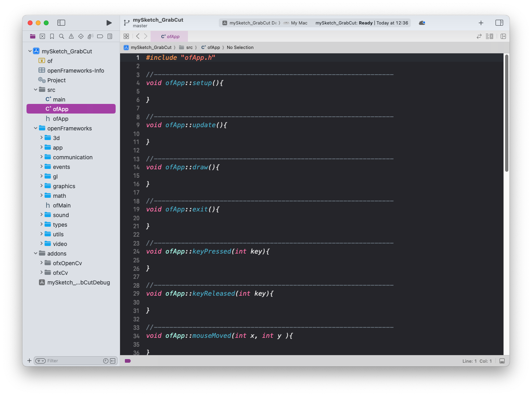This screenshot has width=532, height=396.
Task: Toggle the purple breakpoint activation tag
Action: point(128,361)
